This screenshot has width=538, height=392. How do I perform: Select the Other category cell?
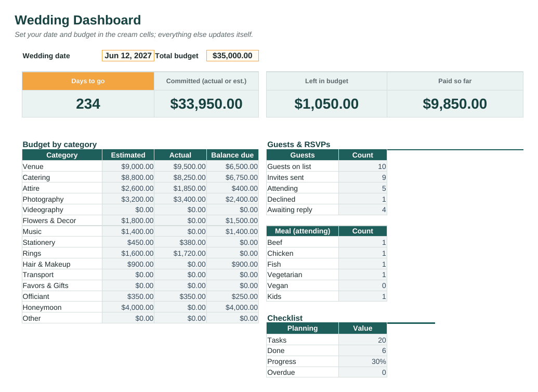coord(62,319)
